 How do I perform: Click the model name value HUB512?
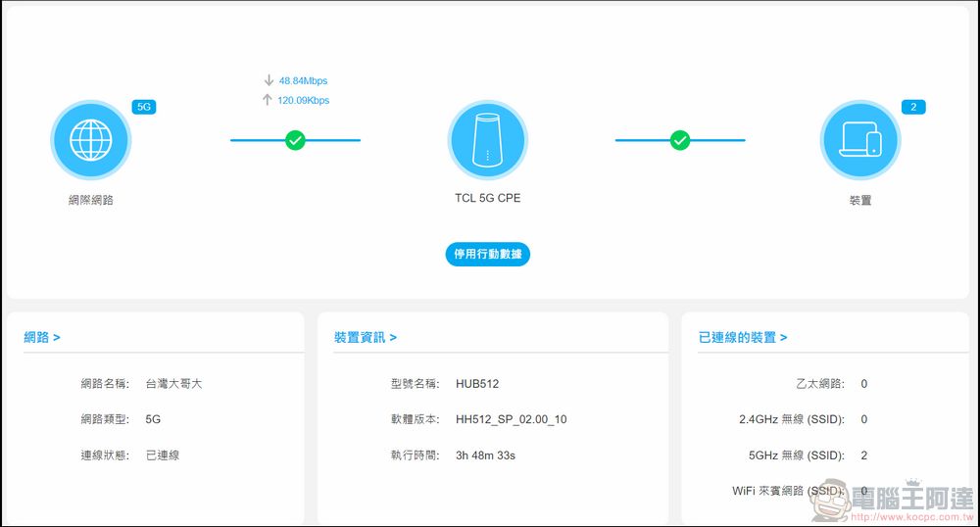coord(477,383)
